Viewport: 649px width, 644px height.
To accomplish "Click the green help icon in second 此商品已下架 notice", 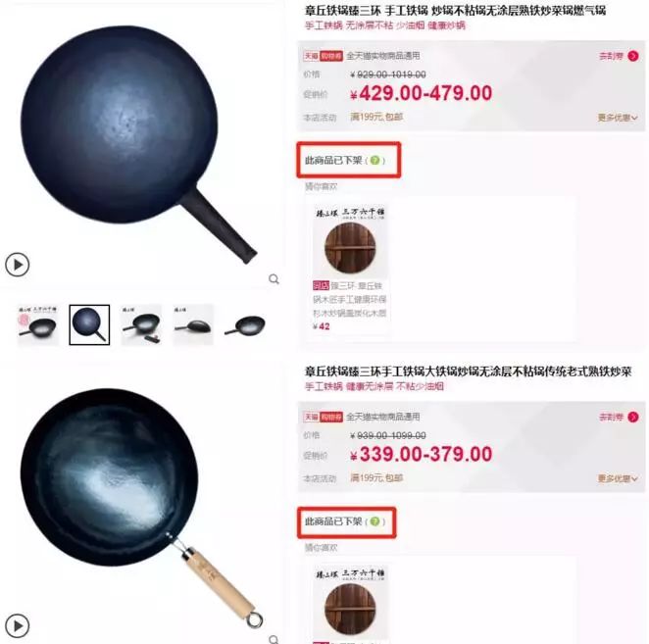I will point(374,521).
